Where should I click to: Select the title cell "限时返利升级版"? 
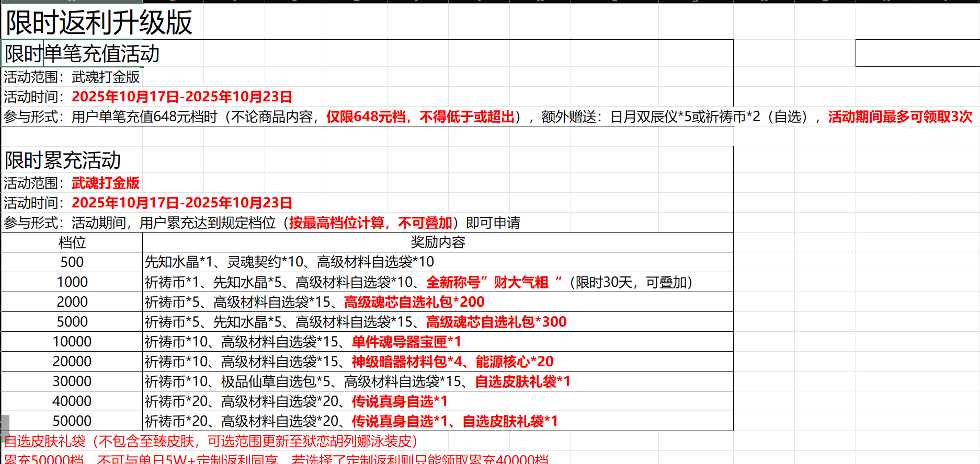point(99,22)
